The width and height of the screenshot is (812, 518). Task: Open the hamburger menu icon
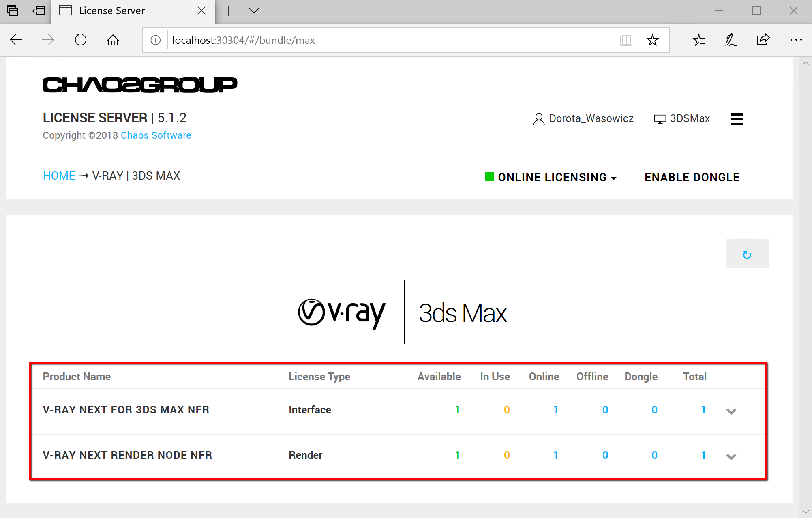pos(737,119)
